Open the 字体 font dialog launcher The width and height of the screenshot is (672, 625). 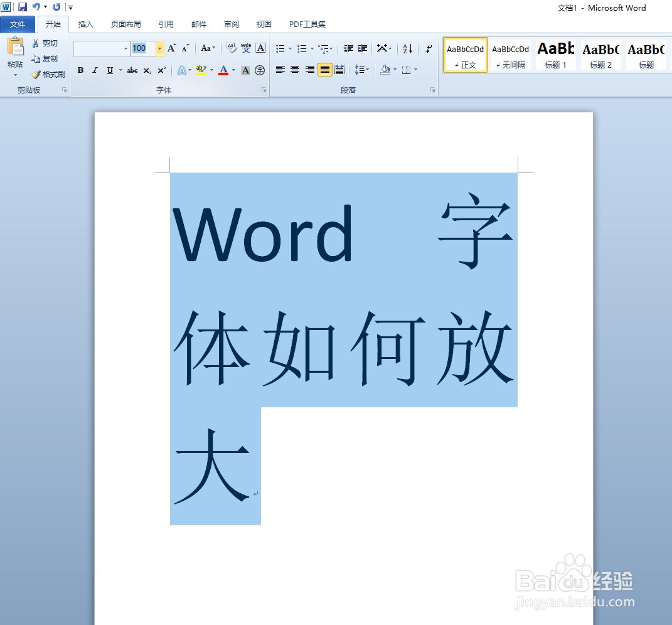(x=264, y=90)
